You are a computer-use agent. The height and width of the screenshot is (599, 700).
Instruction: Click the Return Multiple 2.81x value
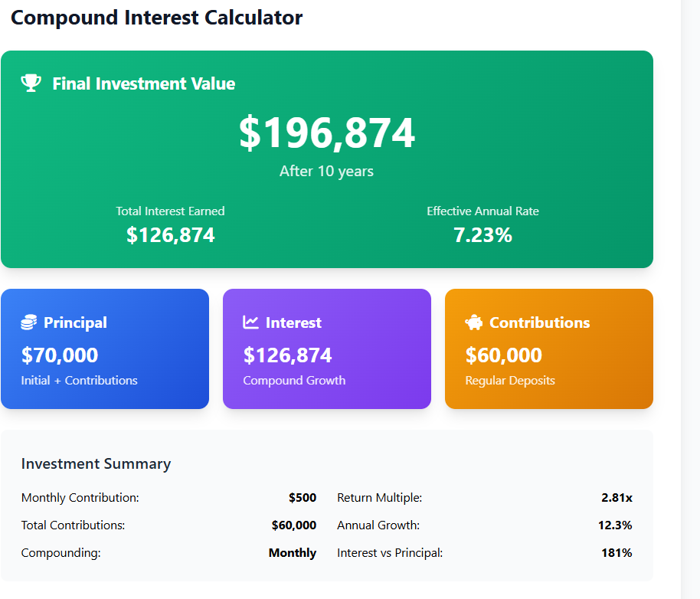point(617,498)
